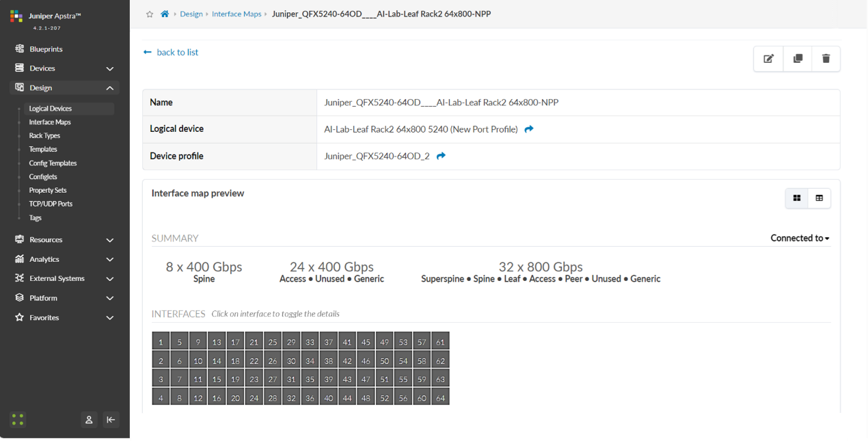Open the logical device link arrow
The width and height of the screenshot is (868, 441).
click(529, 129)
